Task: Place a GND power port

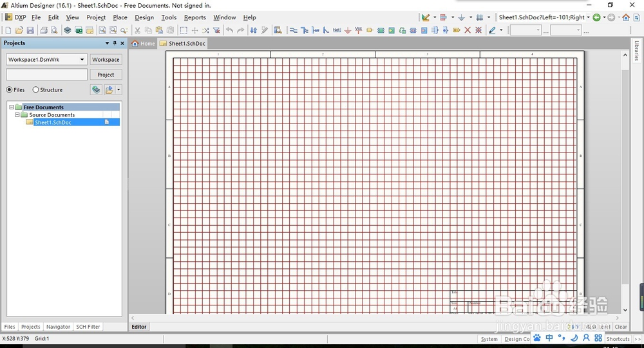Action: click(x=348, y=30)
